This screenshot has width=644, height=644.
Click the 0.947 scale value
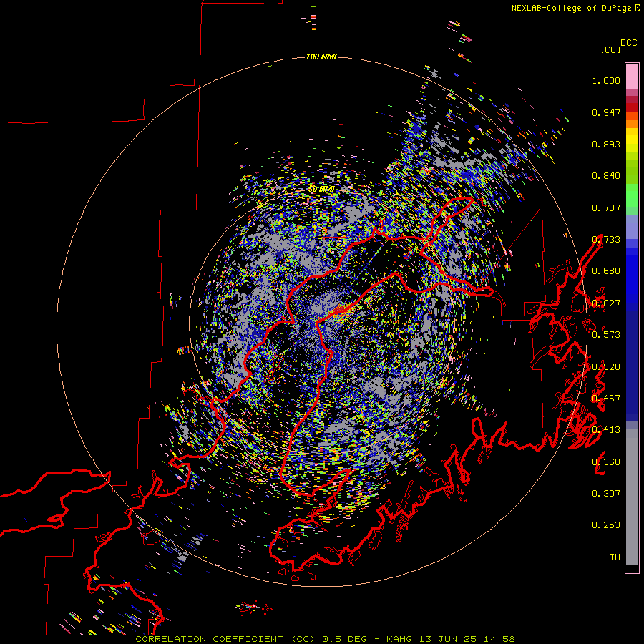tap(606, 112)
